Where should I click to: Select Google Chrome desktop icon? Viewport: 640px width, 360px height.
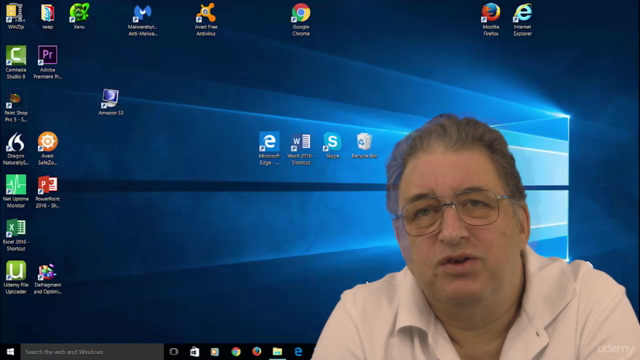[x=301, y=20]
